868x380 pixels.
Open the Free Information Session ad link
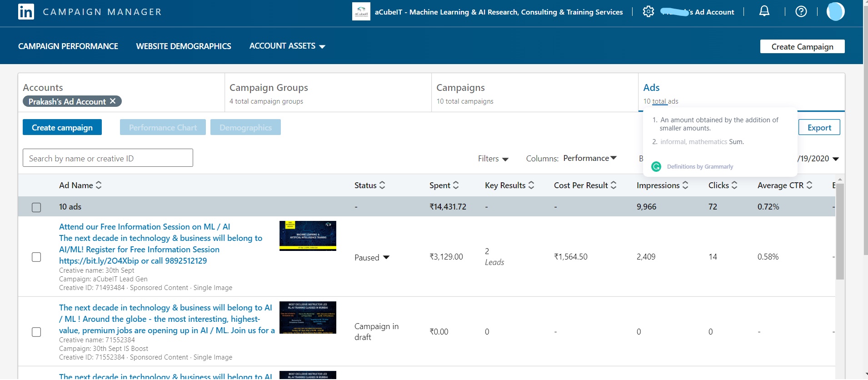pyautogui.click(x=160, y=244)
